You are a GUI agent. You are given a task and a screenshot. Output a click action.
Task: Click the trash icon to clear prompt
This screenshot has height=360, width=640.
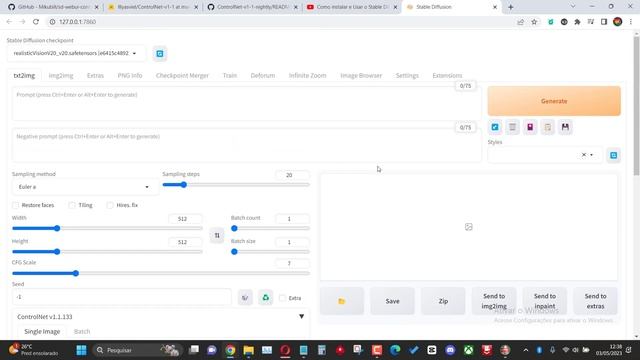512,127
